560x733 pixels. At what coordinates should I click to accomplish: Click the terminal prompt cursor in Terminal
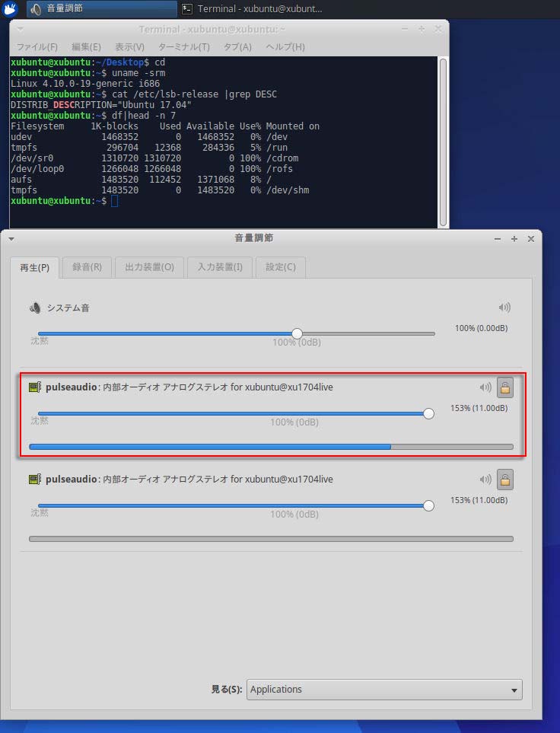115,201
